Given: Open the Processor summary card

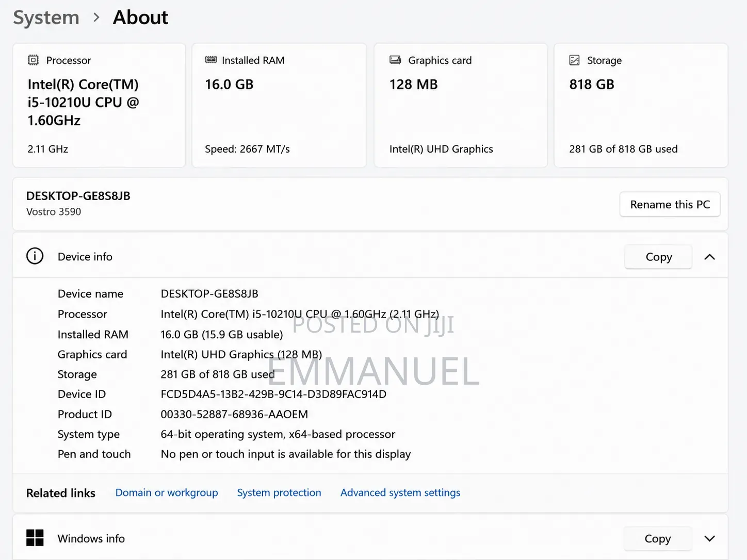Looking at the screenshot, I should coord(99,105).
